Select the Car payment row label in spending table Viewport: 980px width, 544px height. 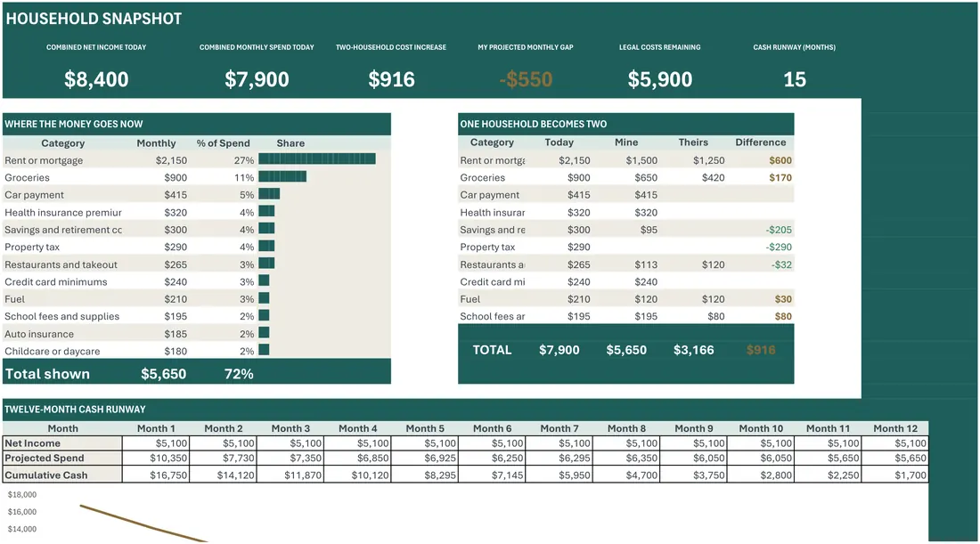click(x=35, y=195)
